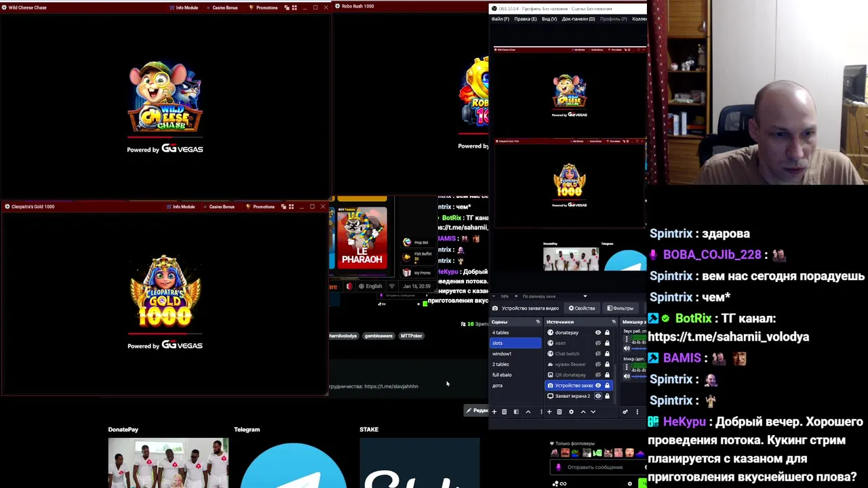Open Info Module in Cleopatra's Gold 1000 window
This screenshot has height=488, width=868.
tap(180, 207)
